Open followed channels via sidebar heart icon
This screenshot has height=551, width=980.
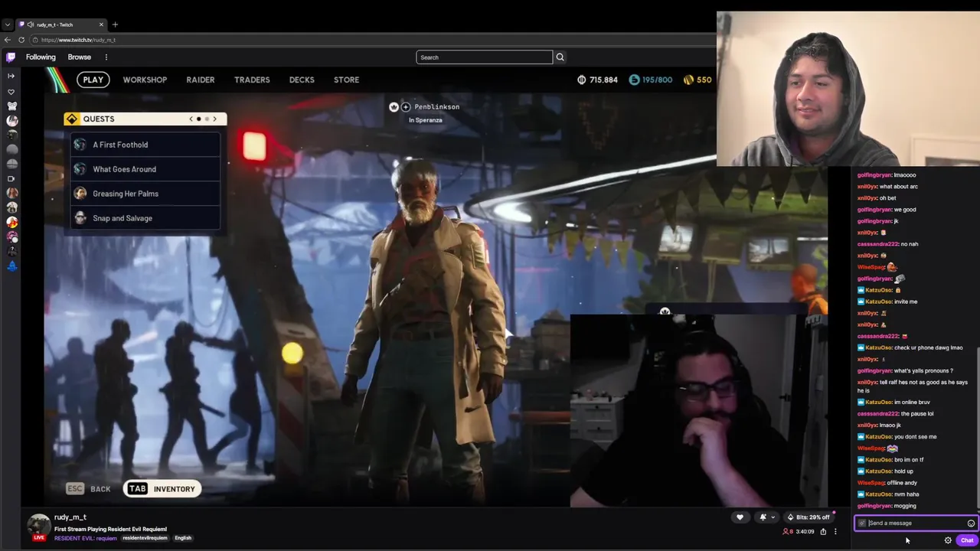[11, 92]
